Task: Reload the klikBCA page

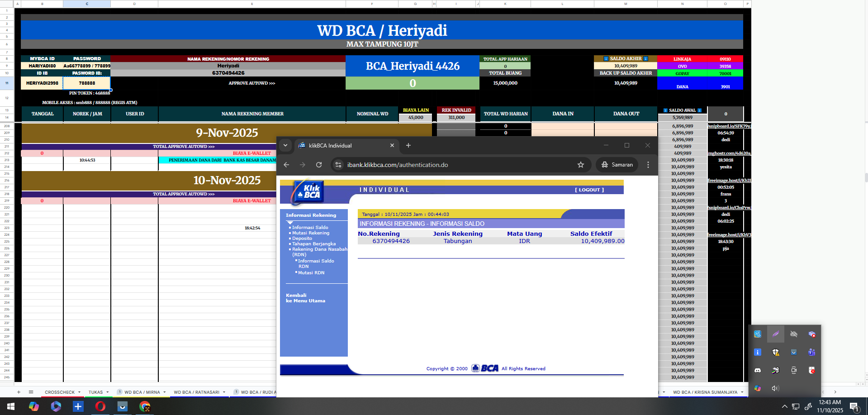Action: 319,165
